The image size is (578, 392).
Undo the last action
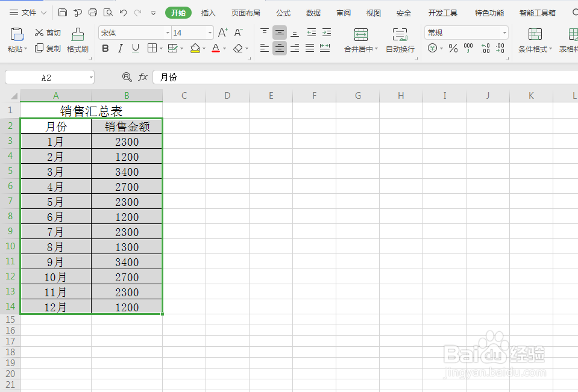[123, 13]
